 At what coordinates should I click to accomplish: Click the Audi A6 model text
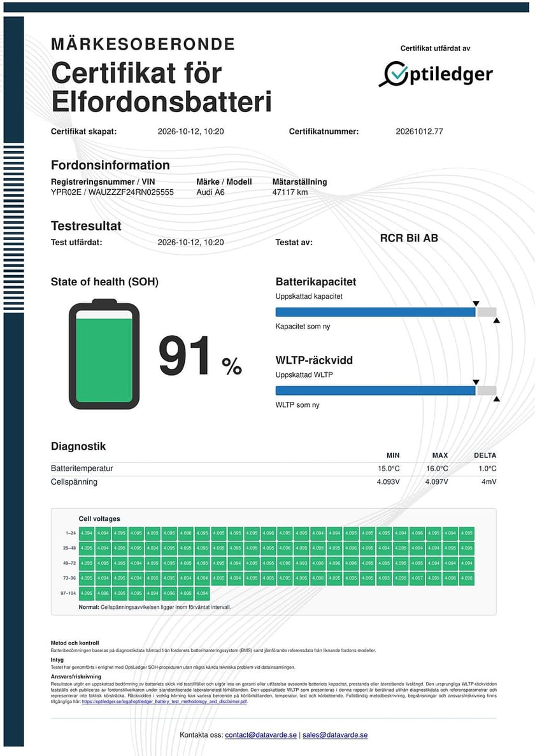211,192
